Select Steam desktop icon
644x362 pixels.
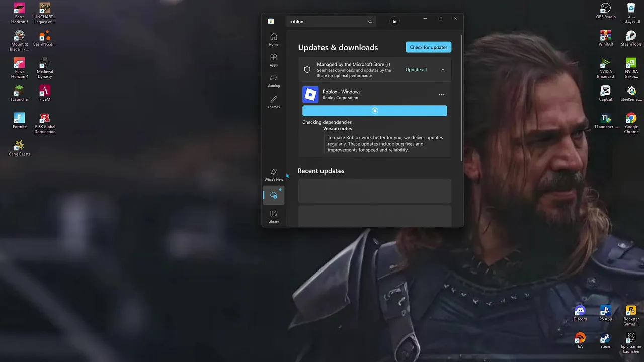[x=606, y=341]
